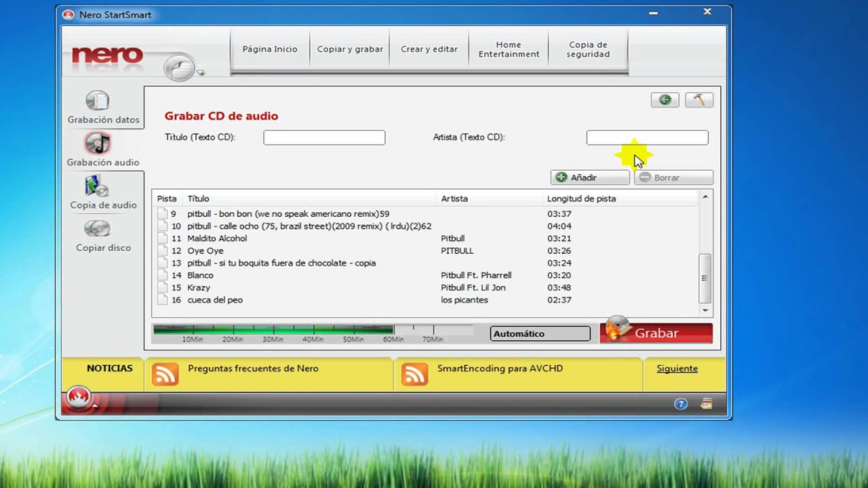The height and width of the screenshot is (488, 868).
Task: Click the Añadir button
Action: [x=590, y=178]
